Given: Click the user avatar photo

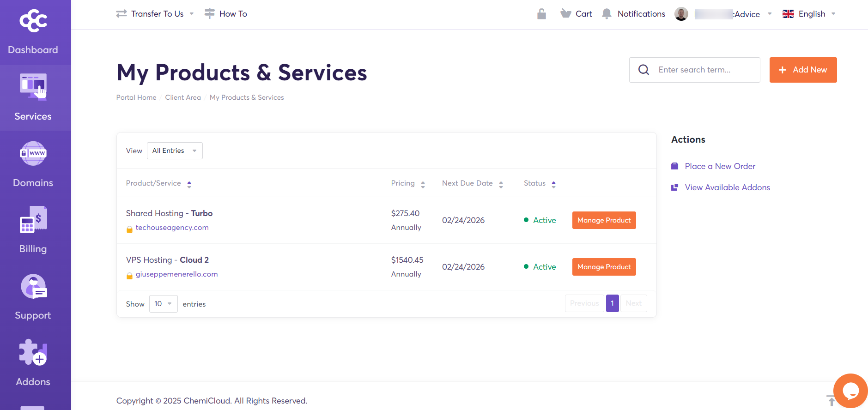Looking at the screenshot, I should click(681, 14).
